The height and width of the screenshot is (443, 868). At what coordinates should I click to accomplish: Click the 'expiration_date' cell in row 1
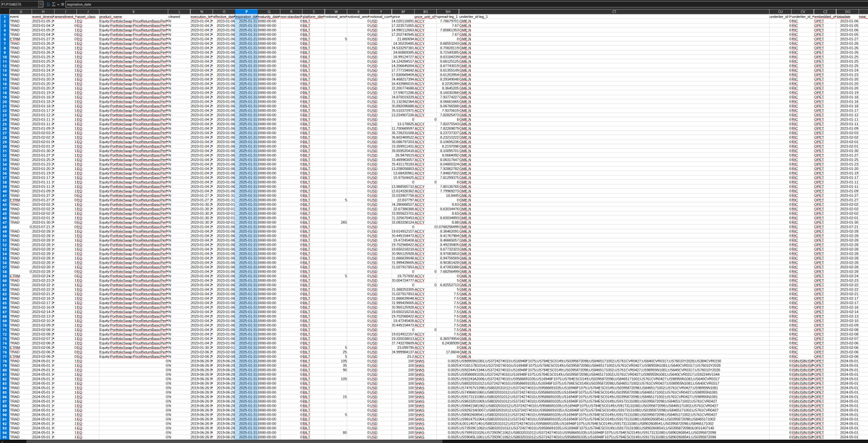tap(246, 17)
